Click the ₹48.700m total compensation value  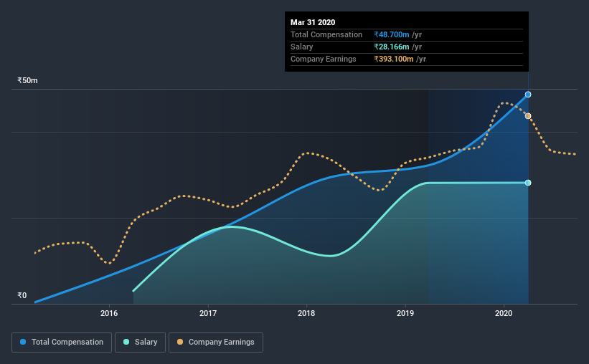392,34
